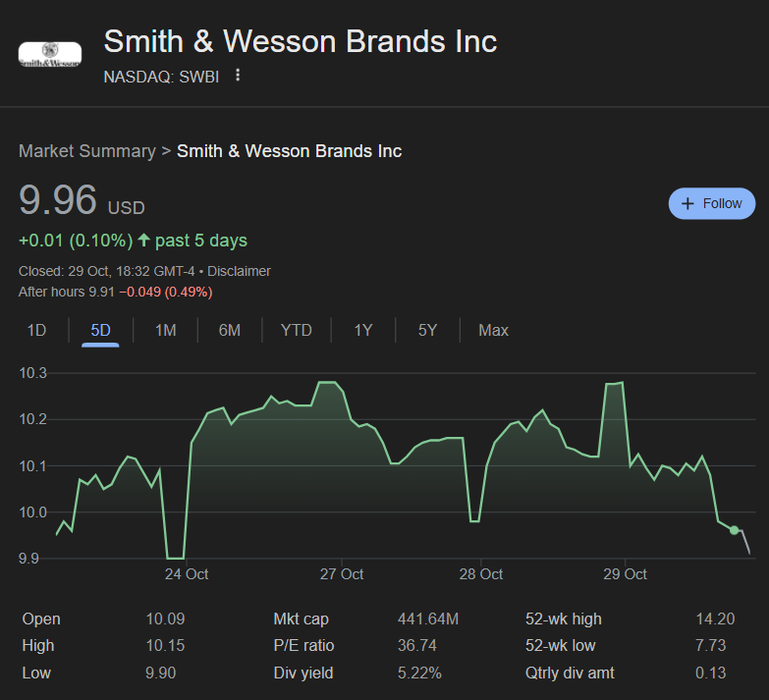Switch chart to 1M range
Viewport: 769px width, 700px height.
166,331
